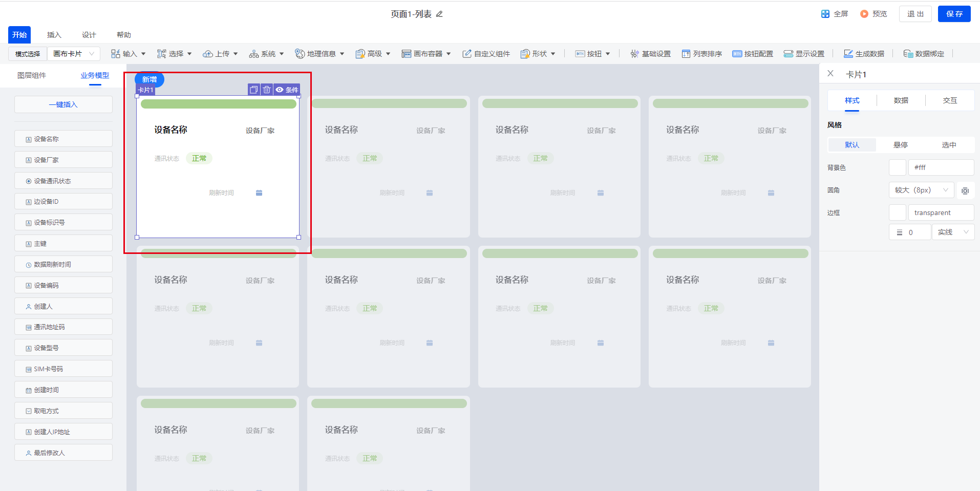Close the 卡片1 properties panel
The height and width of the screenshot is (491, 980).
tap(830, 74)
